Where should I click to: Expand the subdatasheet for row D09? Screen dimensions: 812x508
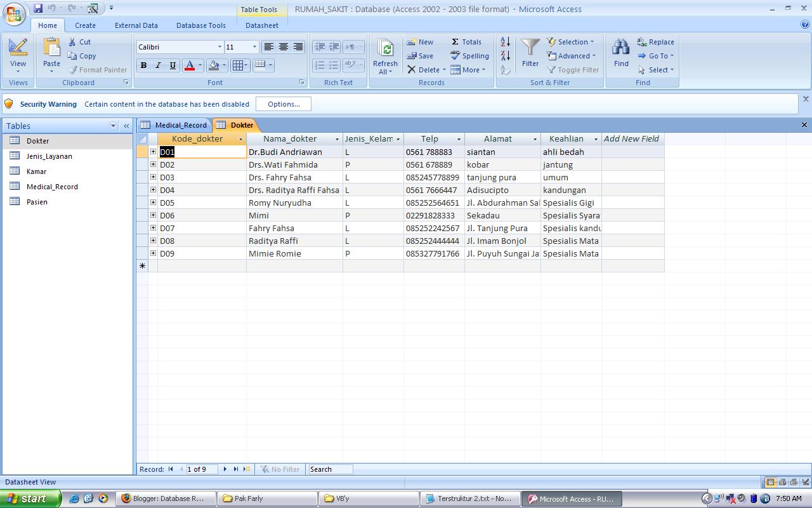coord(153,253)
